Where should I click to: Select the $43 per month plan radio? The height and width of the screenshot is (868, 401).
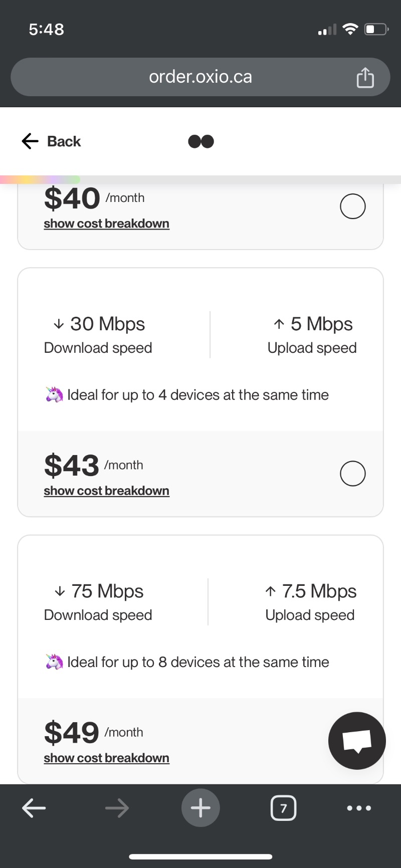click(x=352, y=473)
